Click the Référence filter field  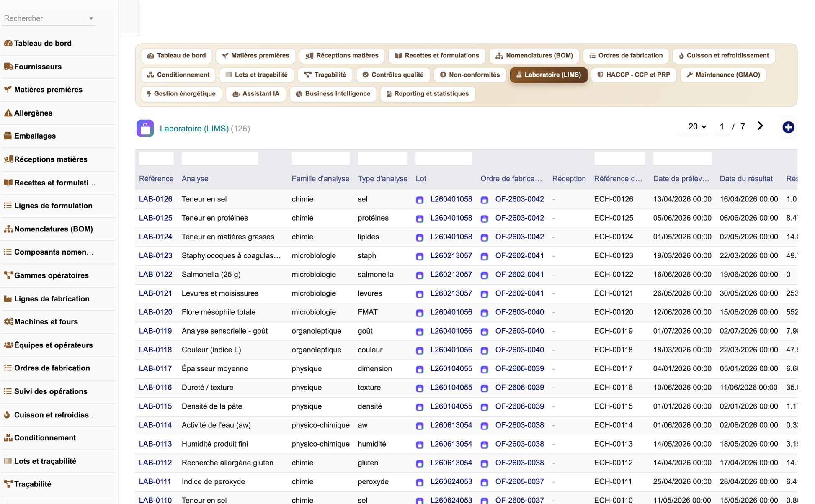[156, 159]
